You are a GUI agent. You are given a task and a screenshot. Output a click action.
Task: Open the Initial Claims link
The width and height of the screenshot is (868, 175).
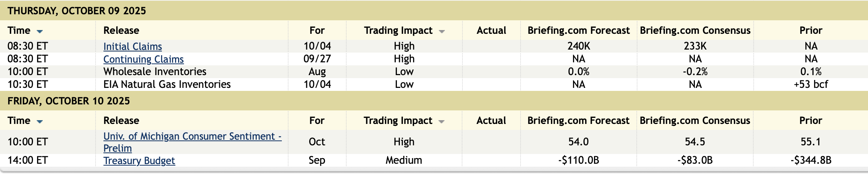pyautogui.click(x=133, y=47)
